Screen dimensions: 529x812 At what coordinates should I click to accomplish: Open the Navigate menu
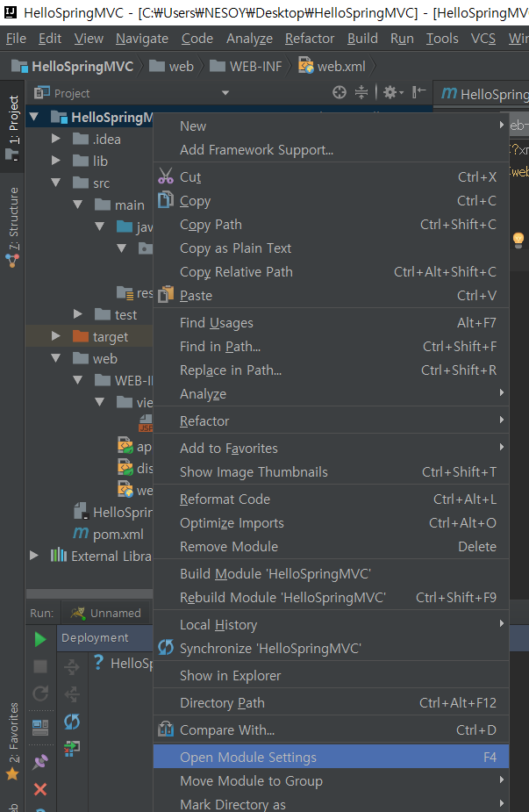pos(142,39)
